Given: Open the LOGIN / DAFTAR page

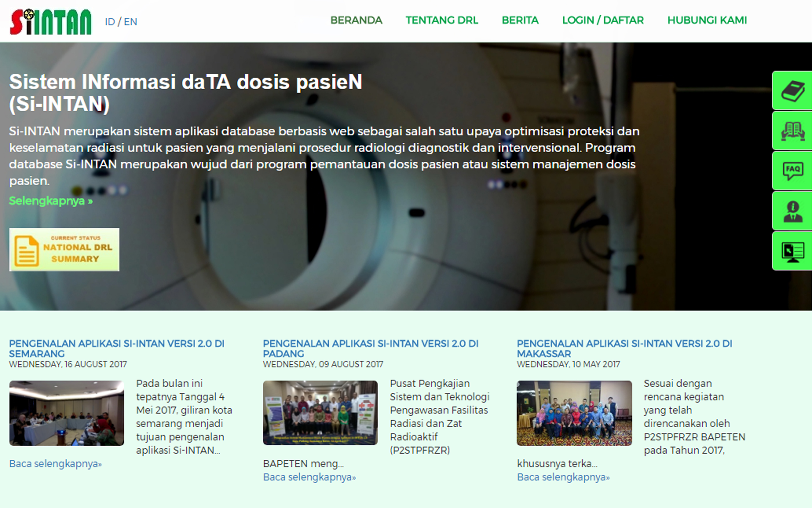Looking at the screenshot, I should tap(603, 20).
